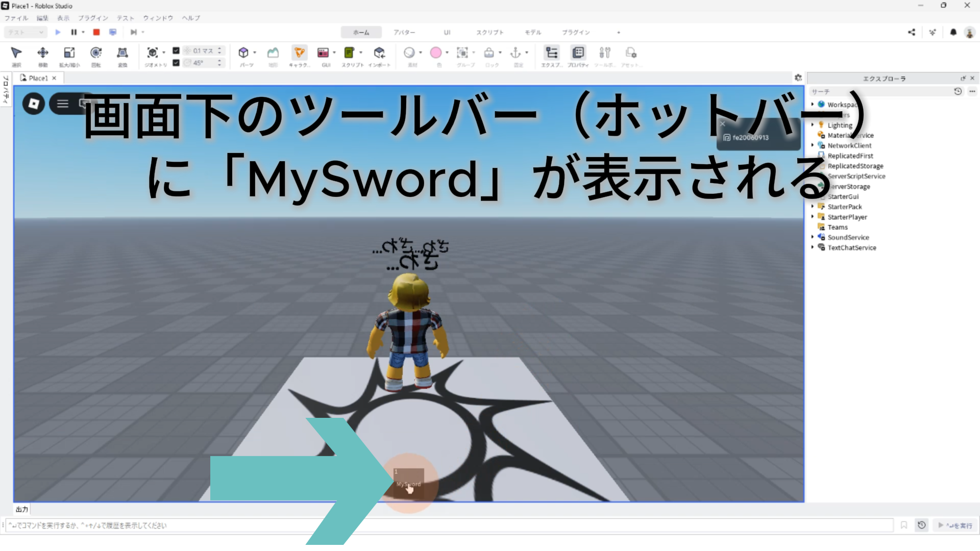
Task: Expand the Workspace tree item
Action: [x=813, y=105]
